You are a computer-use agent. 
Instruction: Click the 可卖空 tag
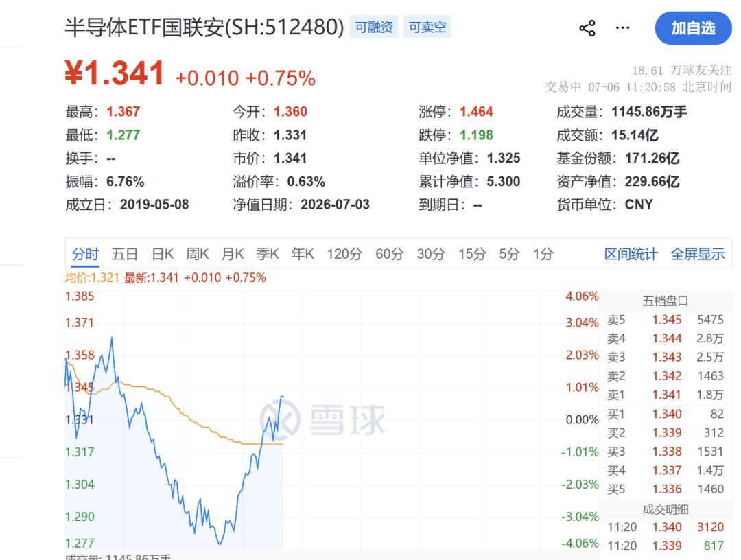427,27
